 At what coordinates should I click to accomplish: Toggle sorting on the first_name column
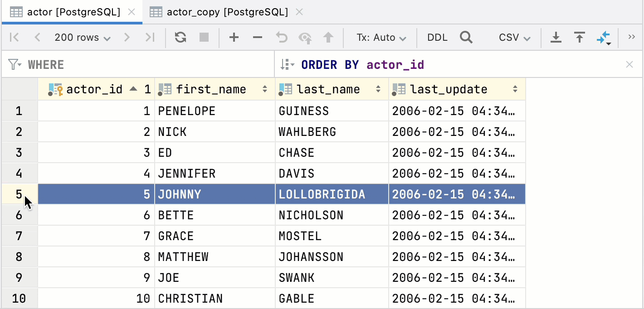(x=264, y=89)
